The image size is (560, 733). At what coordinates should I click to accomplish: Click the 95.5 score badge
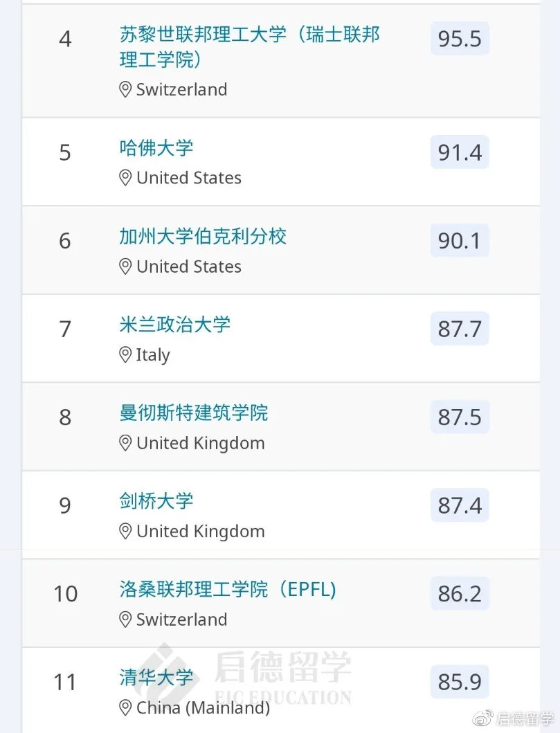point(460,39)
